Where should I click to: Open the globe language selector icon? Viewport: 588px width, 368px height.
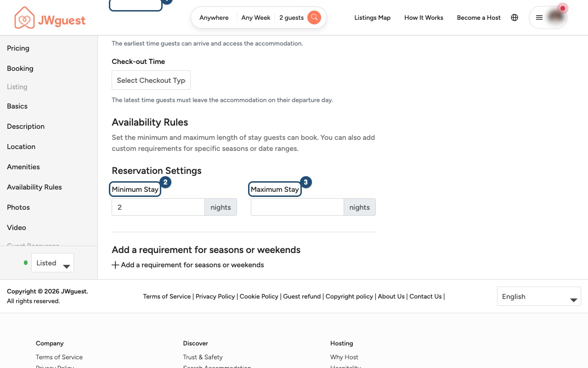tap(514, 17)
